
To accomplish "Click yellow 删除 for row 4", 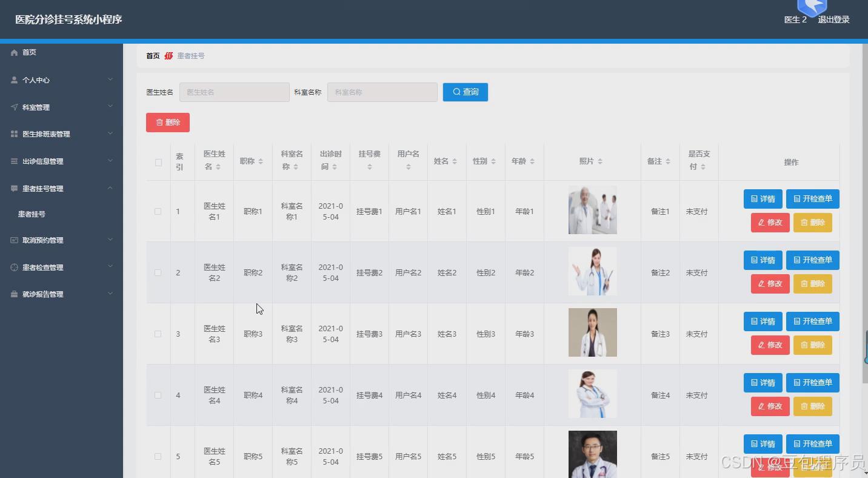I will tap(813, 406).
